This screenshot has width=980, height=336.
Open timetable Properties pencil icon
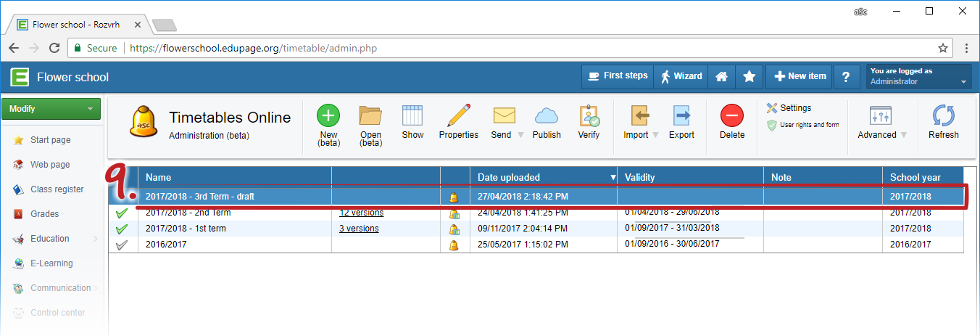[458, 116]
